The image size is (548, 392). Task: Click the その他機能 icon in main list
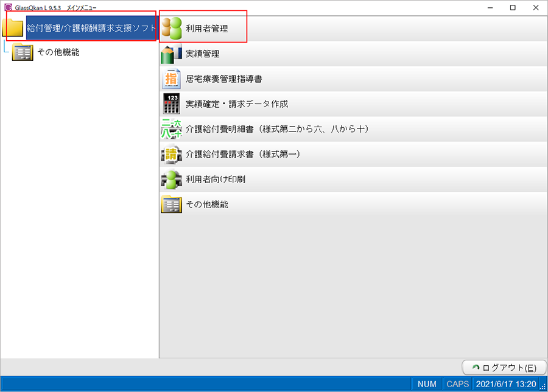tap(172, 205)
